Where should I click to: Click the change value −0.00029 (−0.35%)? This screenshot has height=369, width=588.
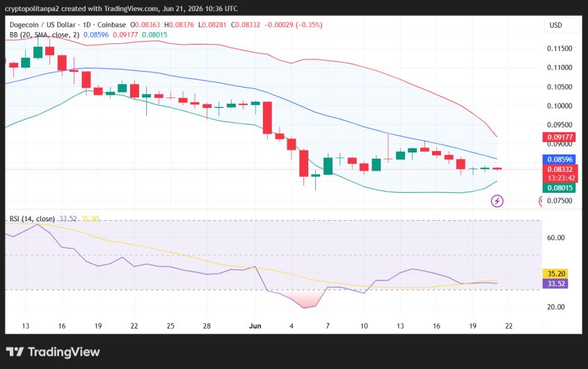(x=293, y=25)
